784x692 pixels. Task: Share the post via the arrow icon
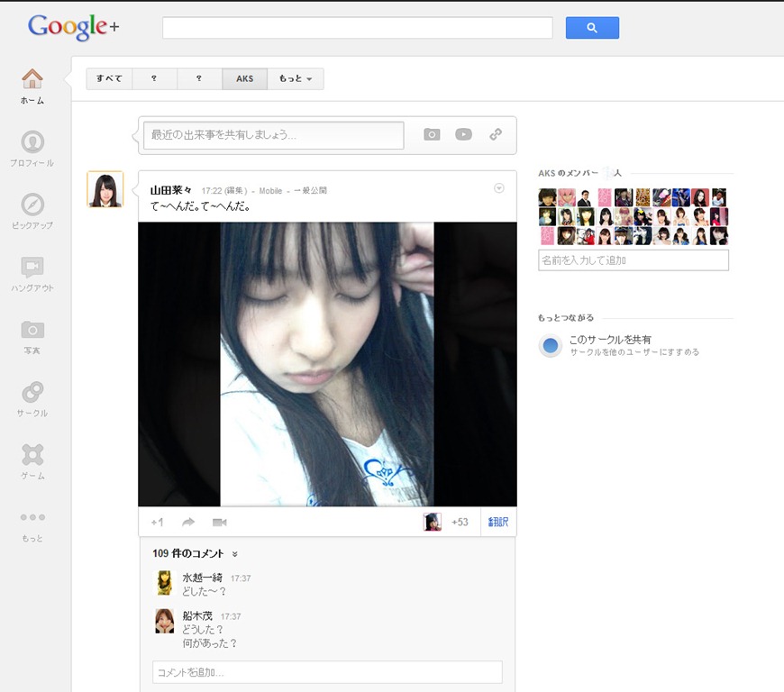[188, 522]
